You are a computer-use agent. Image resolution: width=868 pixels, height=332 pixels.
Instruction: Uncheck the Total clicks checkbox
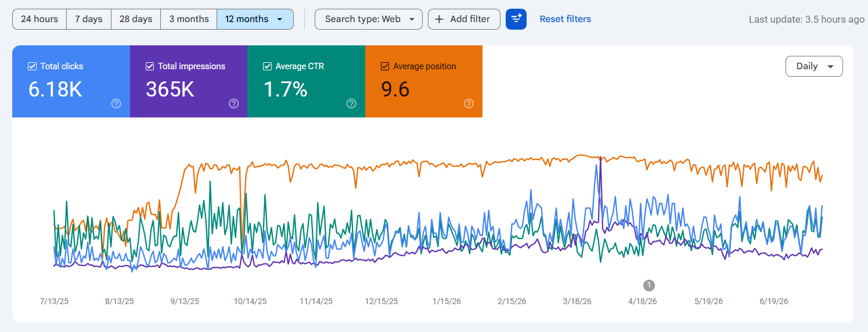(x=33, y=66)
